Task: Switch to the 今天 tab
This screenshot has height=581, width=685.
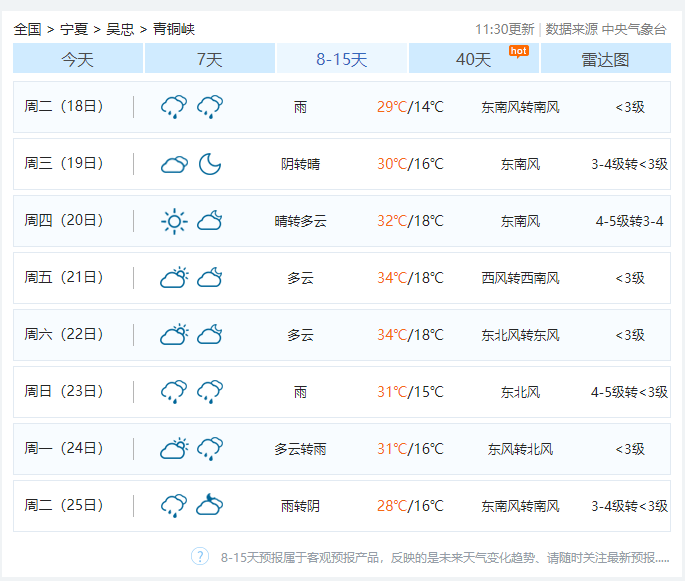Action: click(78, 59)
